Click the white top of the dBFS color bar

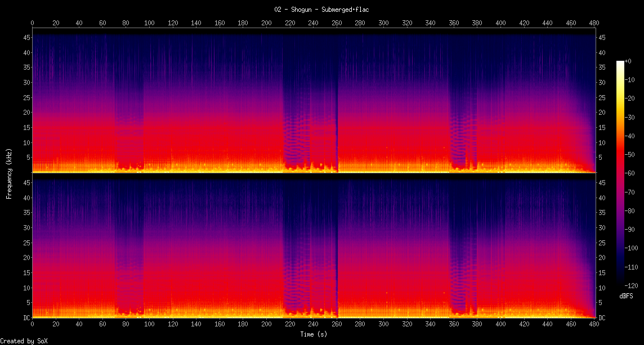620,62
